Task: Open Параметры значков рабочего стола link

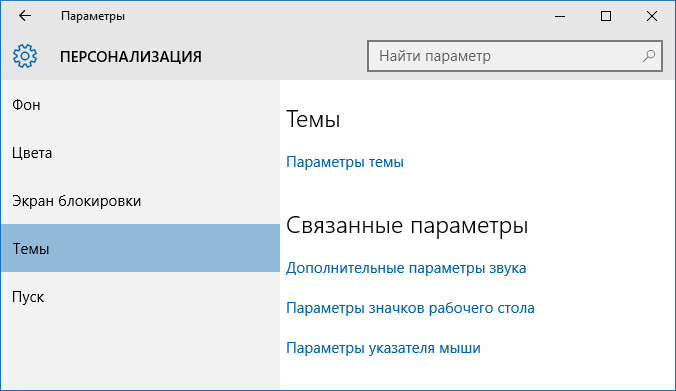Action: 410,308
